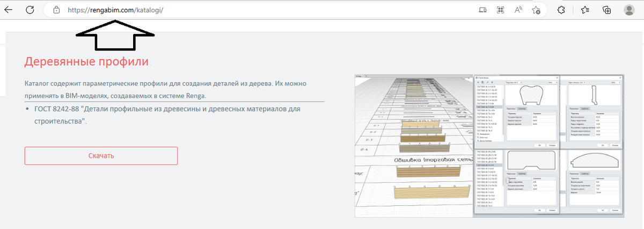644x229 pixels.
Task: Open the QR code / apps icon
Action: click(x=500, y=10)
